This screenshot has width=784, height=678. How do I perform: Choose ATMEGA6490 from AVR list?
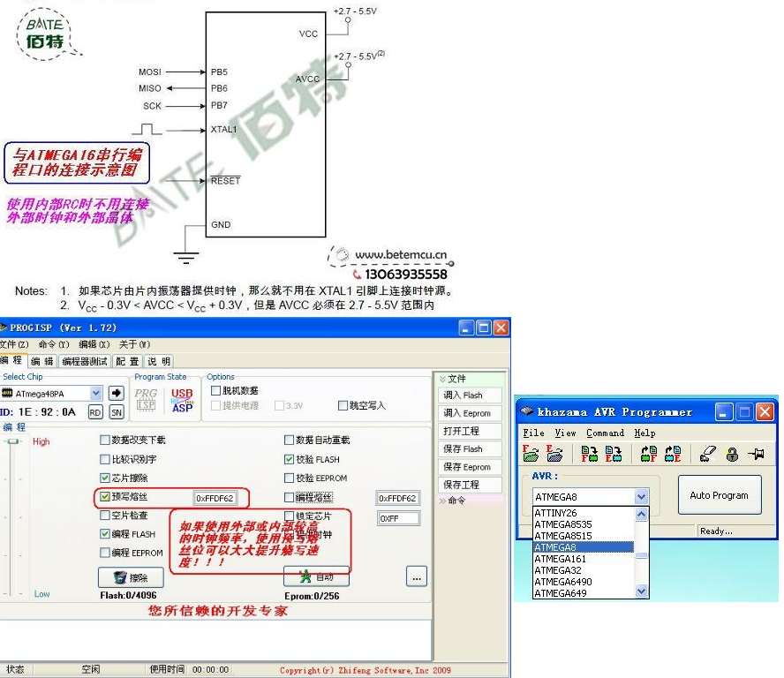[x=583, y=582]
